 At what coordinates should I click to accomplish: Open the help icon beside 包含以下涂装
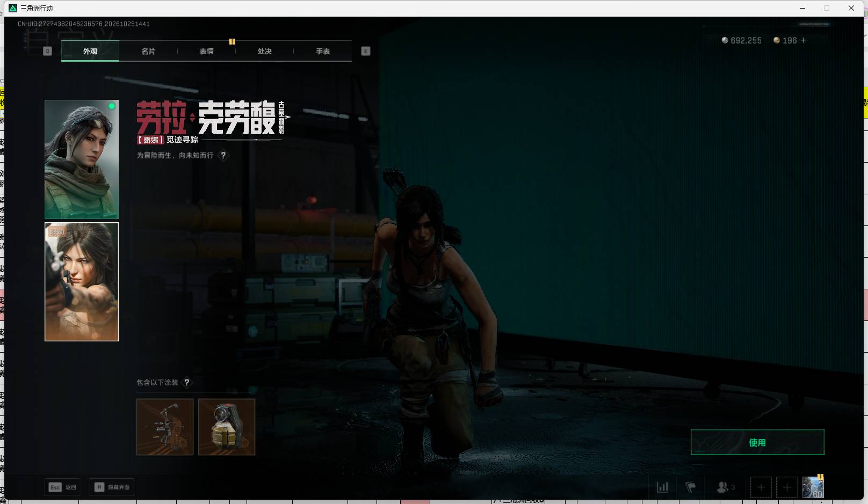tap(186, 382)
